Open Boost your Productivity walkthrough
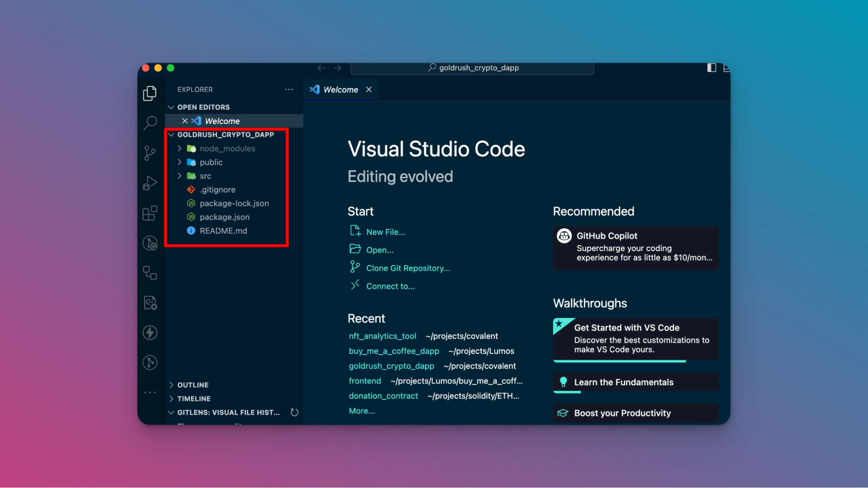The height and width of the screenshot is (488, 868). click(636, 413)
